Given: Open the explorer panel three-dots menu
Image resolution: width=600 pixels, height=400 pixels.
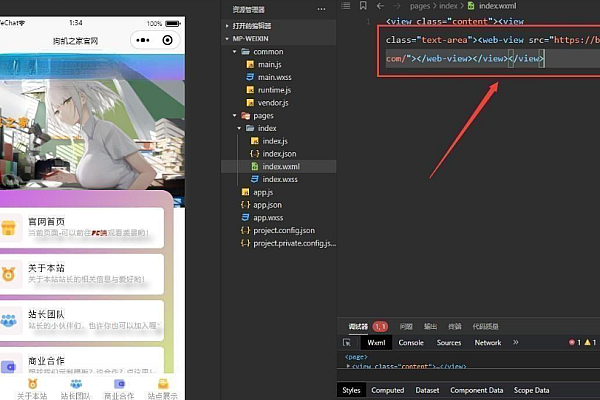Looking at the screenshot, I should pyautogui.click(x=321, y=9).
